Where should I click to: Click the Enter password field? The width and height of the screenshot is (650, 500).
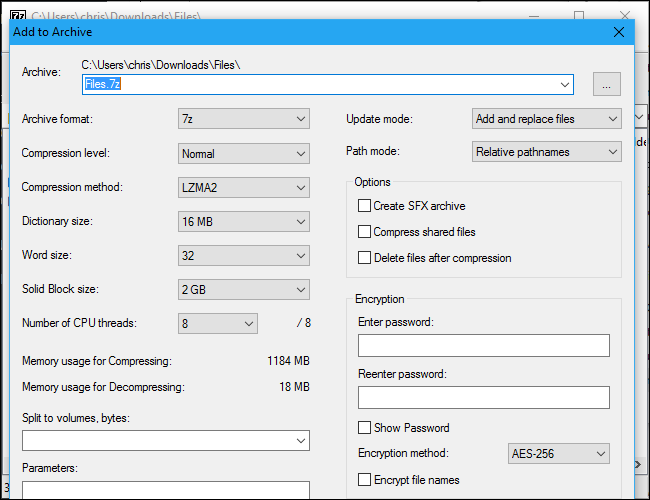pos(483,346)
